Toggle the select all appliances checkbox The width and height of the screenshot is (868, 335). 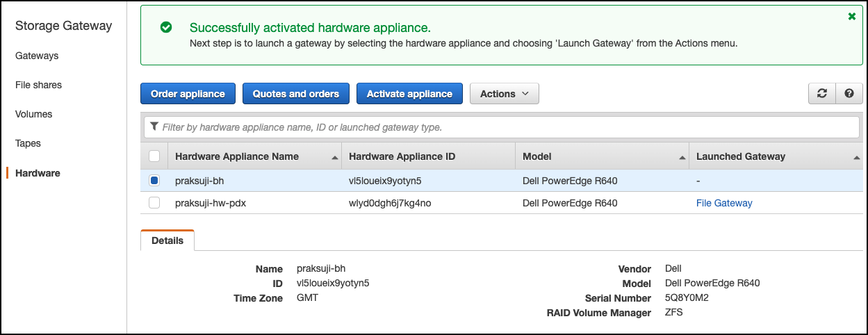154,156
